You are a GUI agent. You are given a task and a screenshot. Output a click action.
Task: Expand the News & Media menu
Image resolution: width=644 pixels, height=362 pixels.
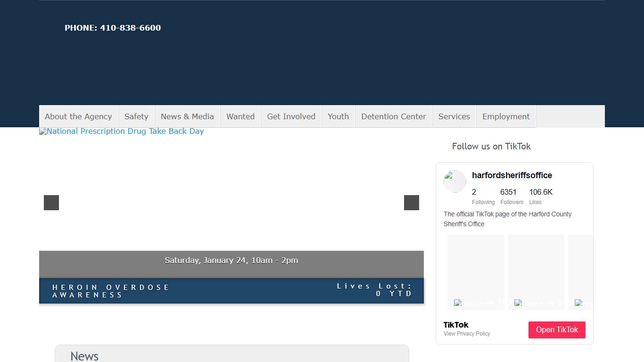(187, 116)
